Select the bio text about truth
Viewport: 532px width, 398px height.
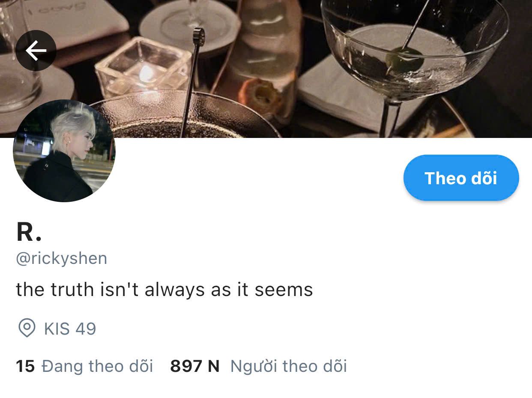pos(164,290)
